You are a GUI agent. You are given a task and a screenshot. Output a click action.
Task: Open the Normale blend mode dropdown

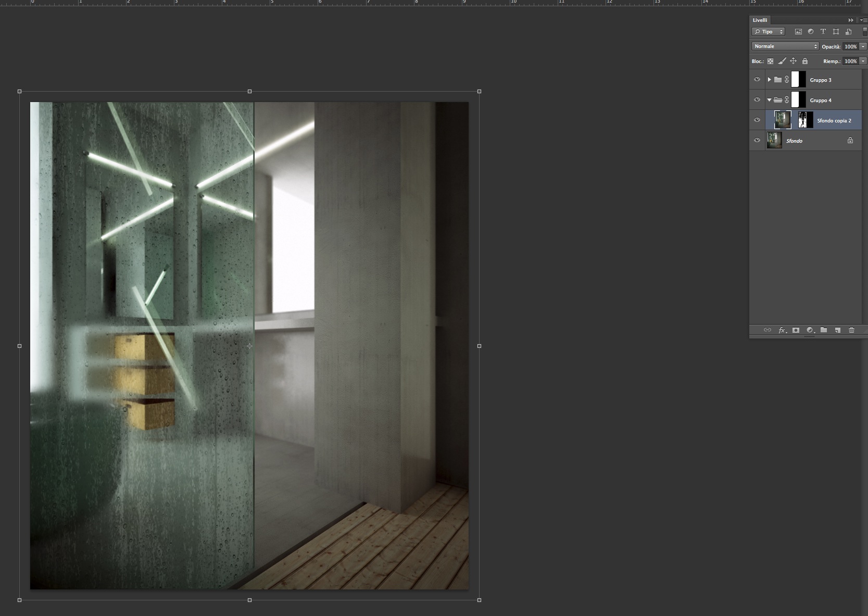point(785,46)
